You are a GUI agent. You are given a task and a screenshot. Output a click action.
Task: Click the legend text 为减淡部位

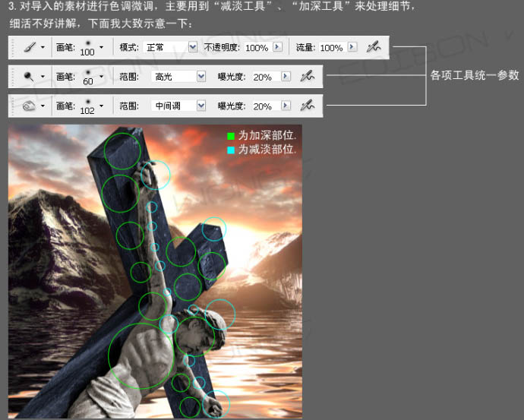coord(267,150)
